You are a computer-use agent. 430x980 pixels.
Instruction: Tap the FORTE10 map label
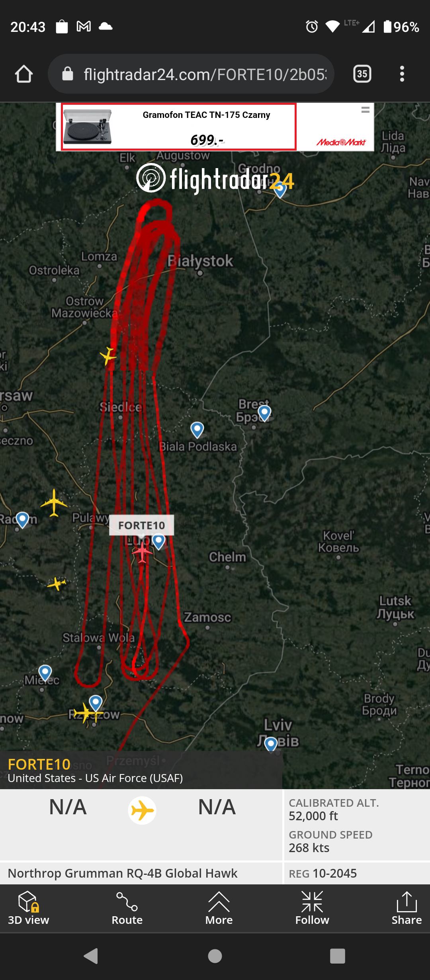[141, 525]
